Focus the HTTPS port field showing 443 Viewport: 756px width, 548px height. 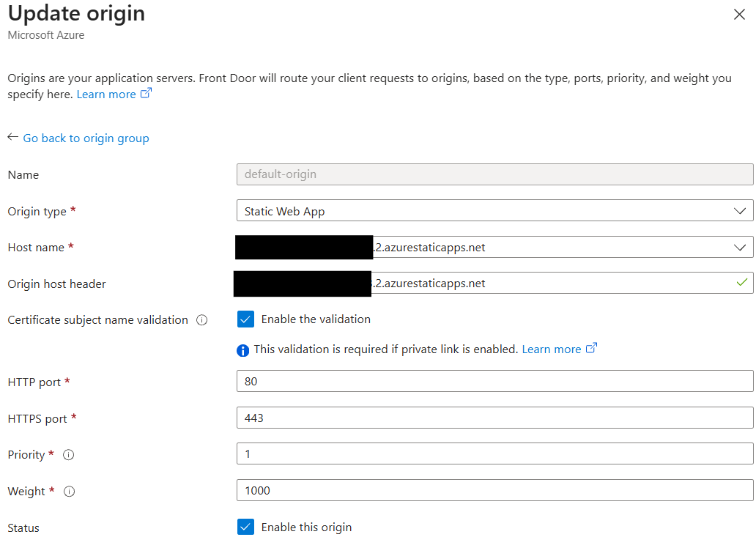tap(494, 418)
